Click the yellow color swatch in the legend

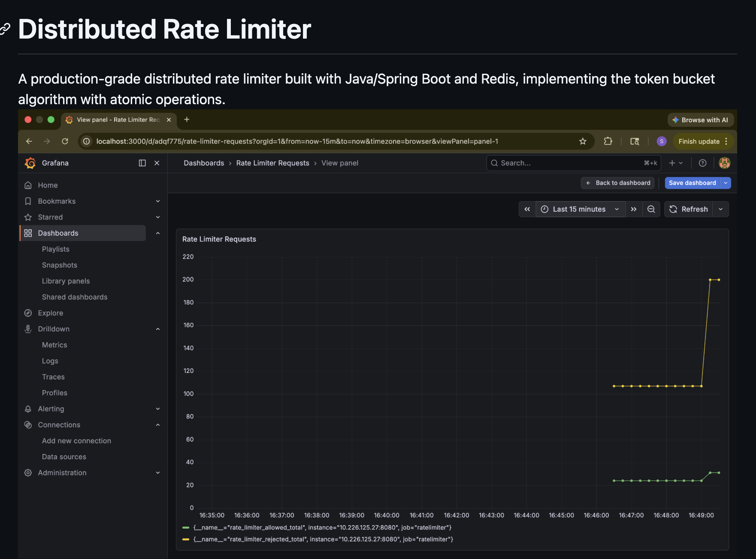pos(186,539)
